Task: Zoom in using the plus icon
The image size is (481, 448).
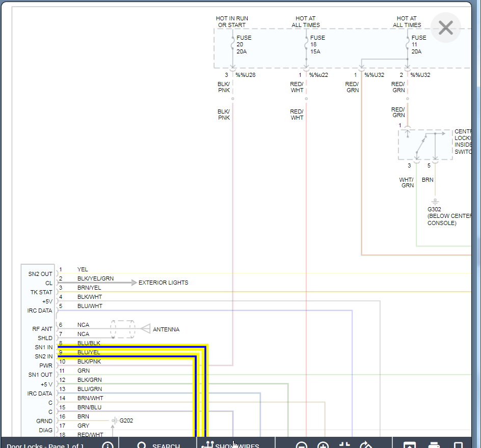Action: click(x=323, y=446)
